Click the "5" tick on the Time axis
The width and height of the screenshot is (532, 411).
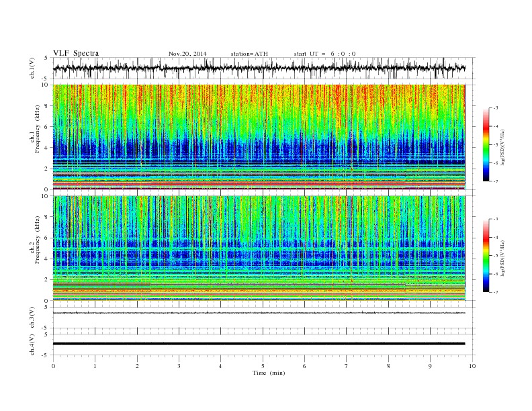(263, 366)
